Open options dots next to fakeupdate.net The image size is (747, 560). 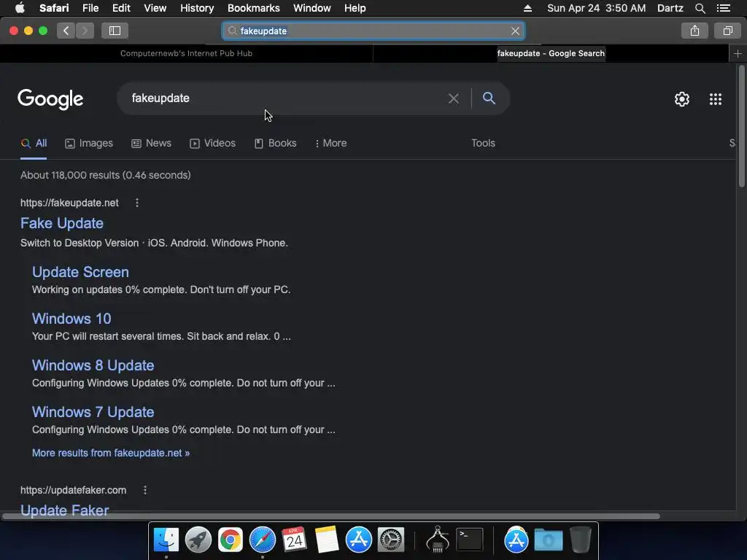(137, 203)
